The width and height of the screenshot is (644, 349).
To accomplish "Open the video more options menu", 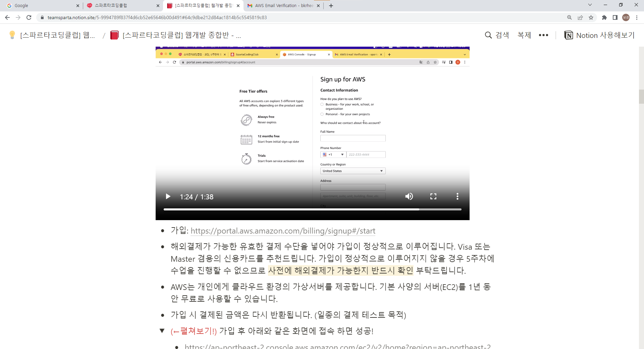I will pyautogui.click(x=458, y=196).
